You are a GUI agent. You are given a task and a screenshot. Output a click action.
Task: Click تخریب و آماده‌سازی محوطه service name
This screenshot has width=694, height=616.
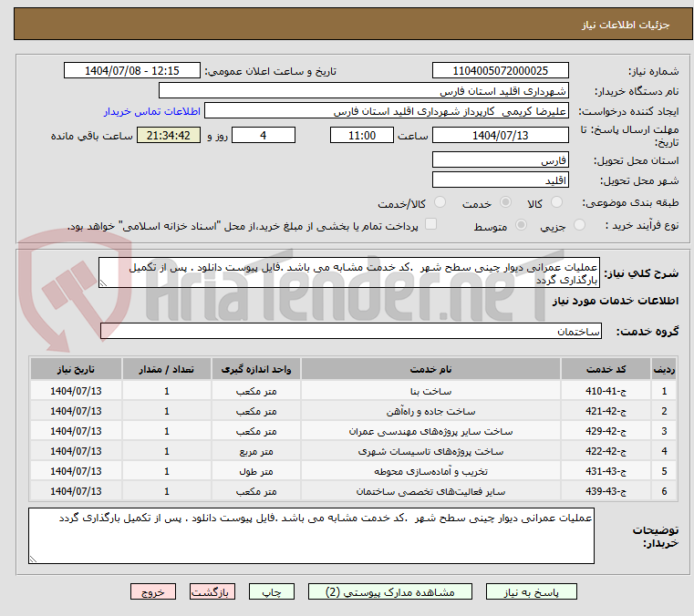[430, 471]
